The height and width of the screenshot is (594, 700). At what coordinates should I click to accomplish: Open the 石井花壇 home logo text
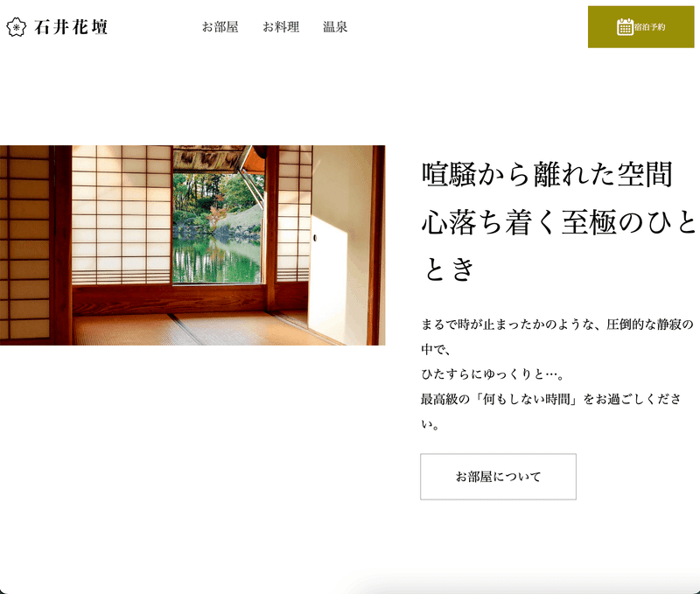pyautogui.click(x=71, y=27)
